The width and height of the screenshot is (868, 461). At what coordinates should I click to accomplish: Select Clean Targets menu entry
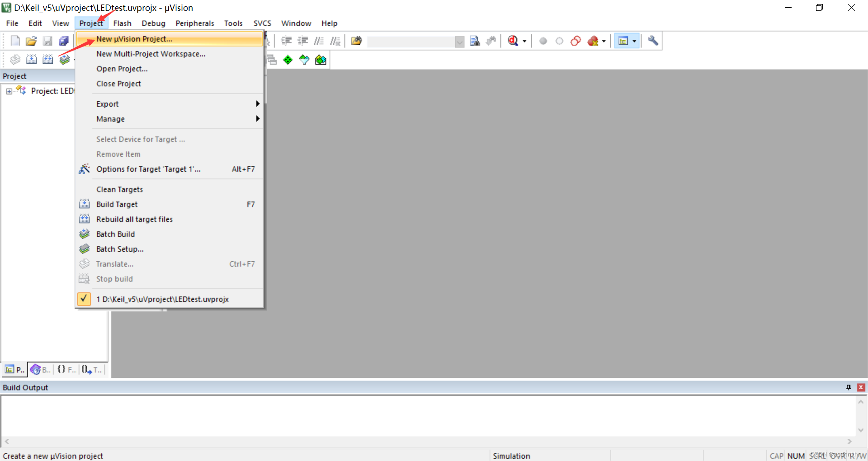(x=169, y=189)
